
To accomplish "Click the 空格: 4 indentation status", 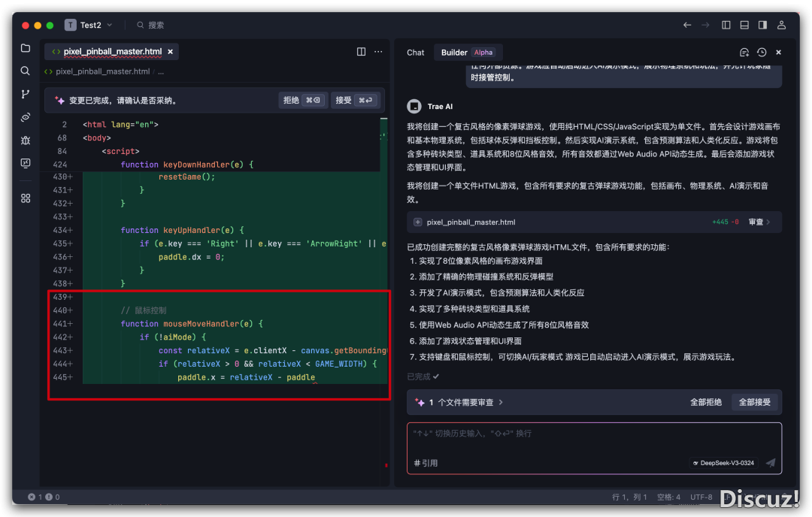I will click(668, 497).
